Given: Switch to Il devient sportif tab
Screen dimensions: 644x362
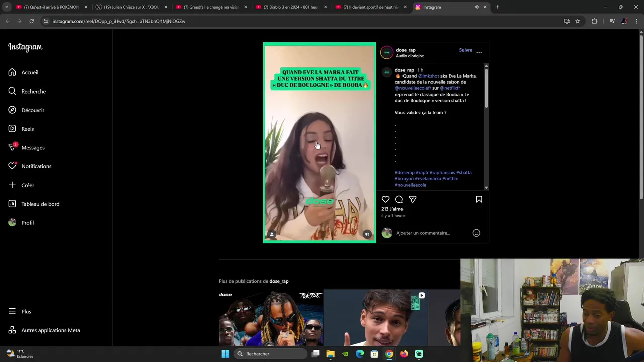Looking at the screenshot, I should pyautogui.click(x=371, y=7).
